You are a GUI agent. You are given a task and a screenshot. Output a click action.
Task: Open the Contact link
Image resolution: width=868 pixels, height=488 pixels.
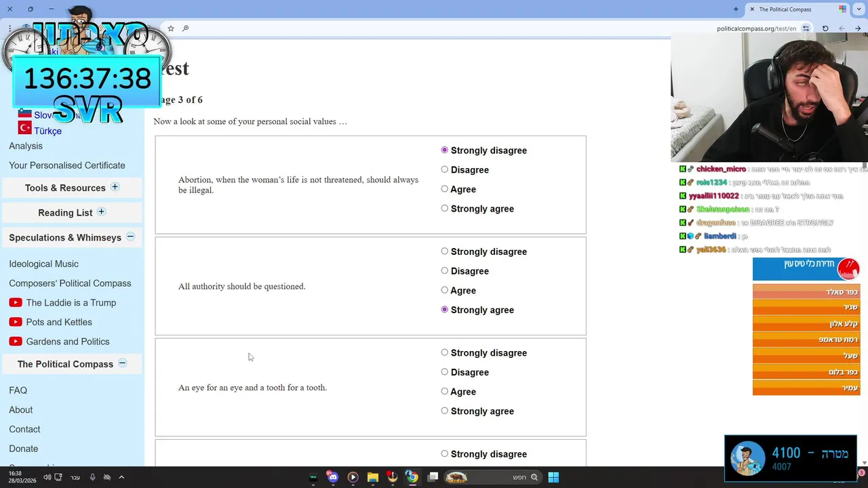tap(24, 429)
